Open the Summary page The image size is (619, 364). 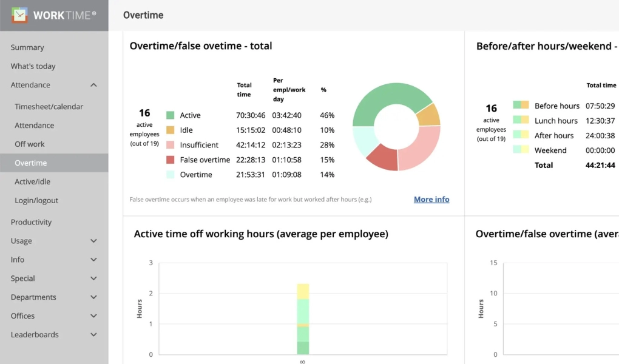pos(27,47)
